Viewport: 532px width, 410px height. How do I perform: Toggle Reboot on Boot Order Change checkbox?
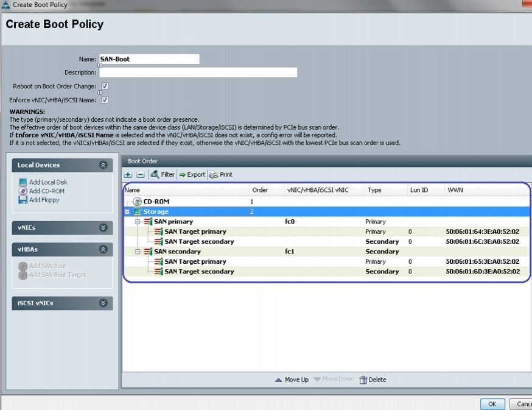105,87
